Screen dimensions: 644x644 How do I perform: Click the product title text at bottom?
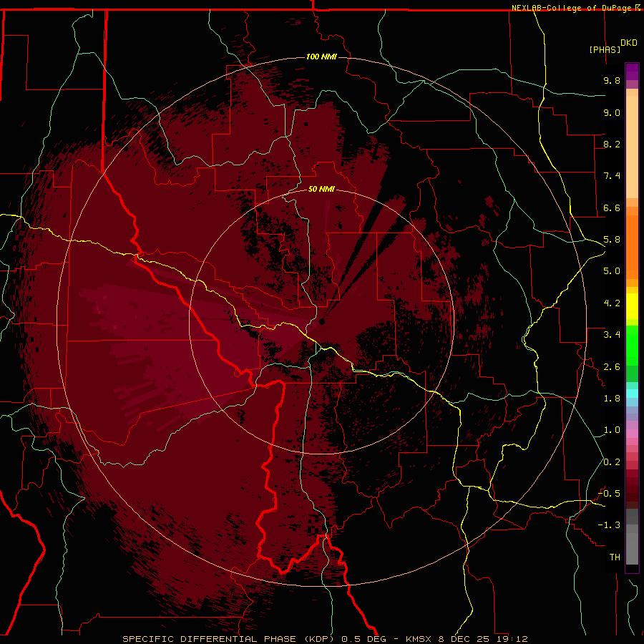(x=325, y=639)
